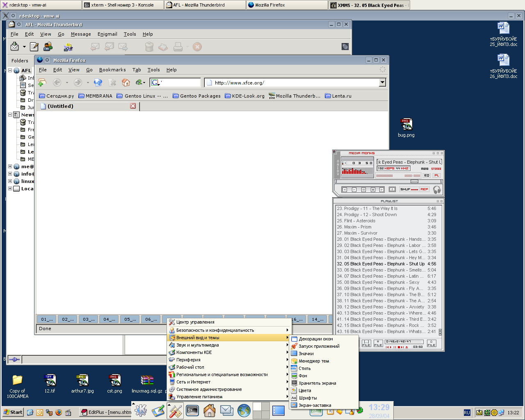The image size is (525, 420).
Task: Open the bug.png desktop icon
Action: (x=406, y=128)
